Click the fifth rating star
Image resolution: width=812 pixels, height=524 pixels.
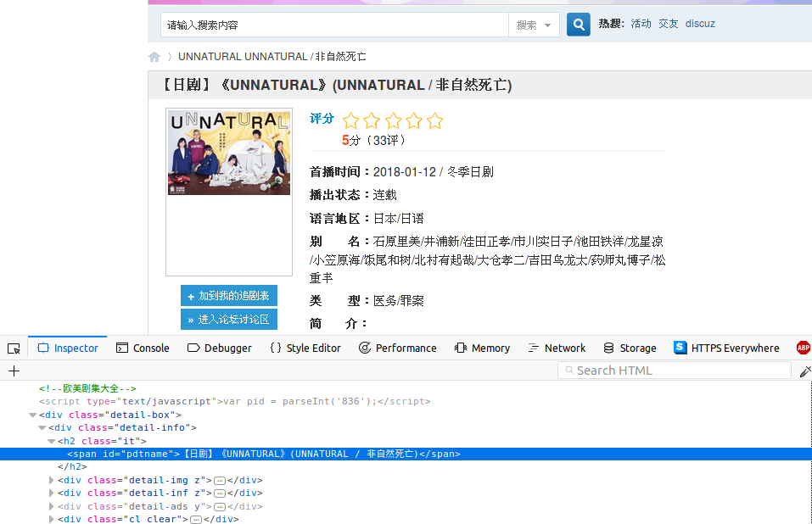pos(435,121)
